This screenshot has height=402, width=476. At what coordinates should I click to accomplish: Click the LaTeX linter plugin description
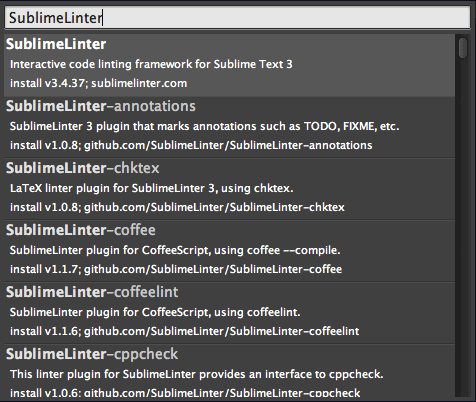click(152, 188)
